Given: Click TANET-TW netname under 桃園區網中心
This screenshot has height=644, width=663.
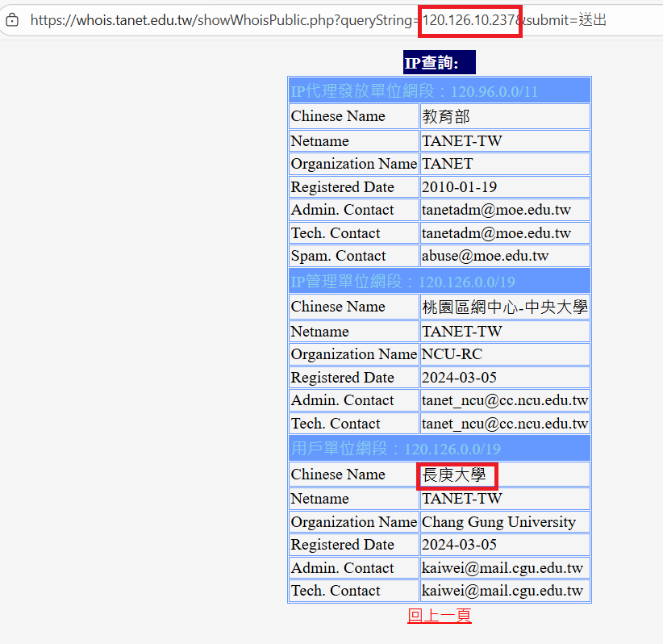Looking at the screenshot, I should (462, 332).
